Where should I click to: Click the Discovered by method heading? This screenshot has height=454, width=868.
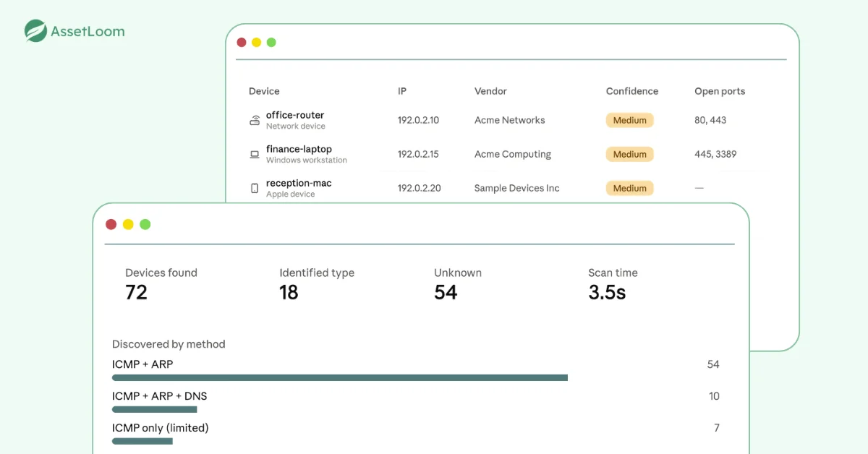click(x=169, y=344)
